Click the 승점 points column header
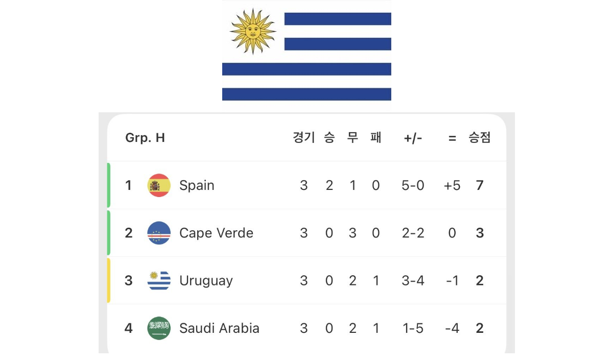The width and height of the screenshot is (613, 364). click(x=480, y=137)
